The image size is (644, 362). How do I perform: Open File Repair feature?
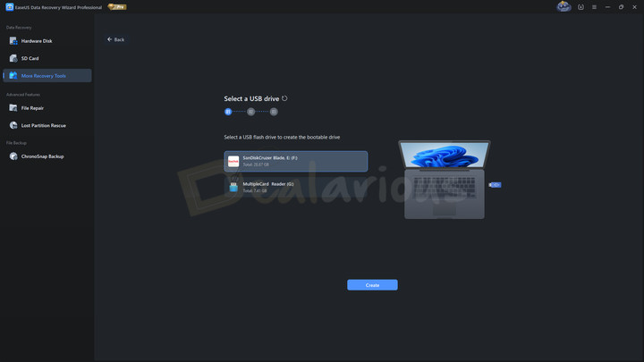tap(47, 108)
